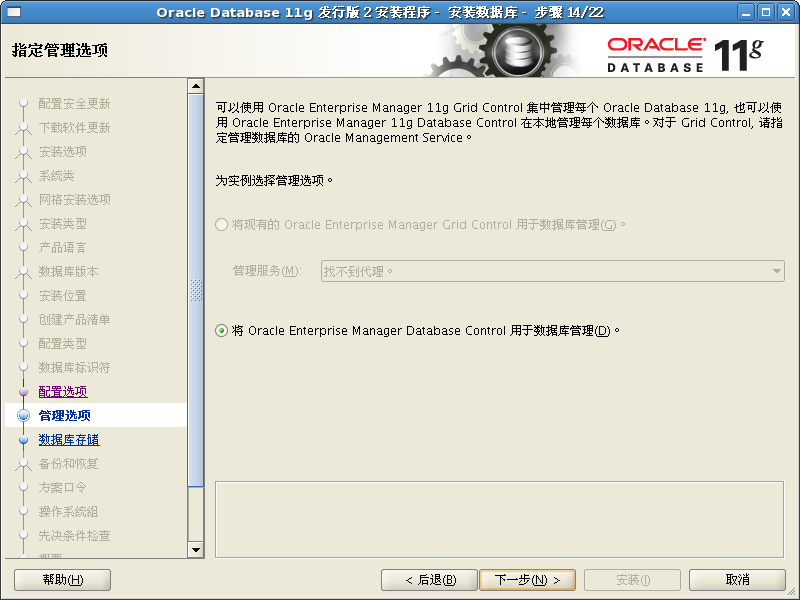Click the 下一步 Next button
Image resolution: width=800 pixels, height=600 pixels.
527,579
